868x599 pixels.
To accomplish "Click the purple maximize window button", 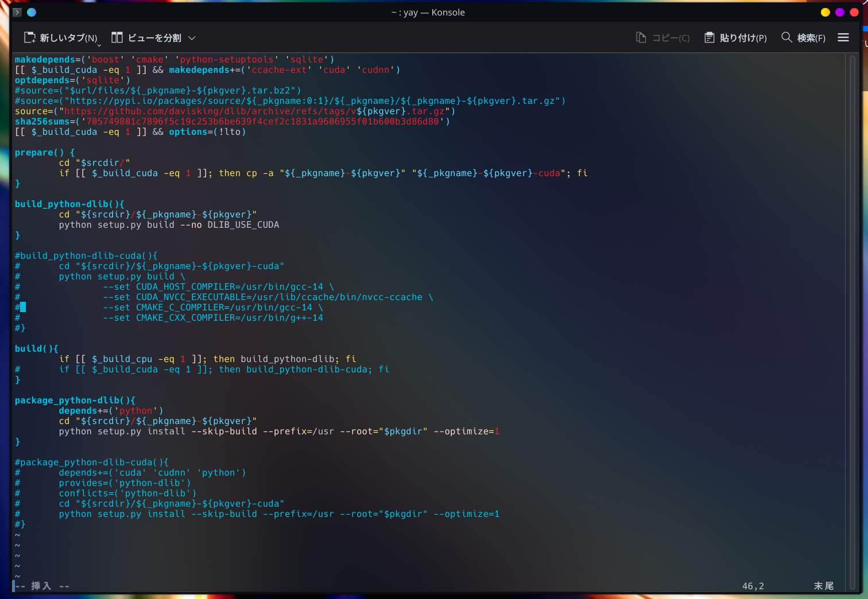I will (x=840, y=12).
